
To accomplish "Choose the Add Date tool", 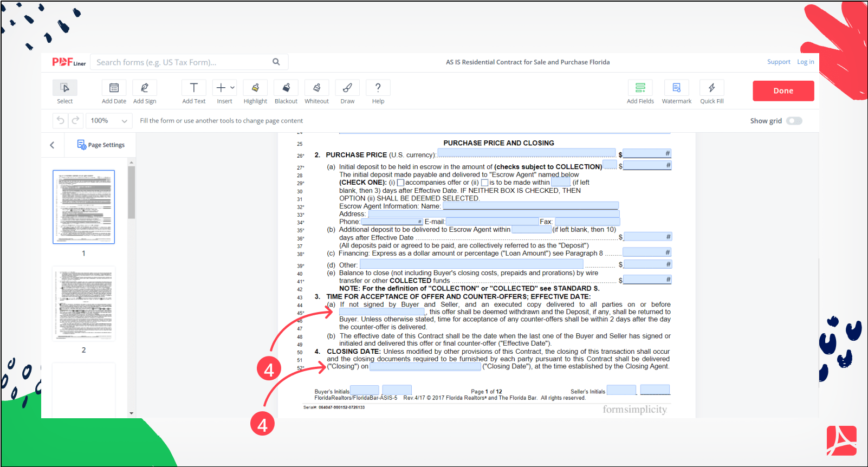I will click(x=114, y=88).
